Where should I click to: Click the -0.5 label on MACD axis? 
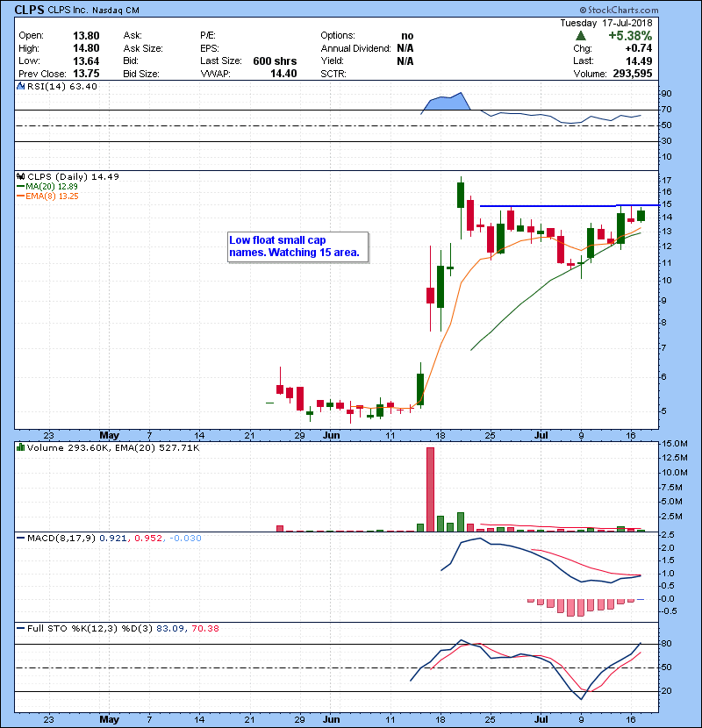pyautogui.click(x=668, y=611)
